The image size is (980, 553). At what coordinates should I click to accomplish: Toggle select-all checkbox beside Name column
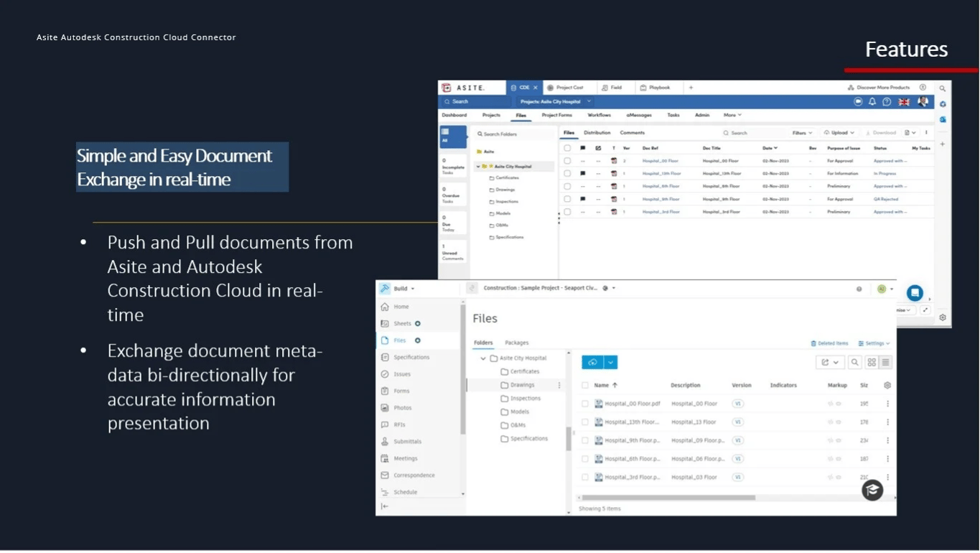click(585, 386)
